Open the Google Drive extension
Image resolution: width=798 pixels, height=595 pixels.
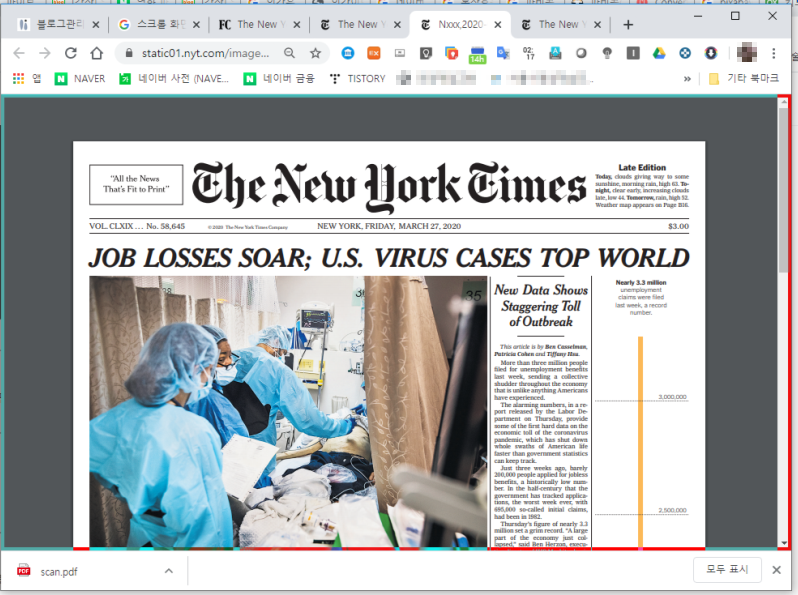(659, 53)
